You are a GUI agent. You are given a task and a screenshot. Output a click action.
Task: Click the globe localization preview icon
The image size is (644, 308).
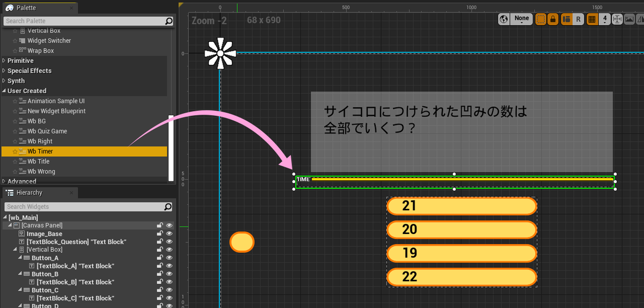[x=503, y=19]
